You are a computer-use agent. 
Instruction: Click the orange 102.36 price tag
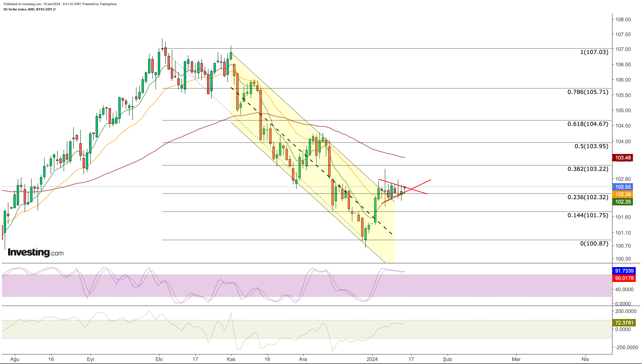(623, 194)
